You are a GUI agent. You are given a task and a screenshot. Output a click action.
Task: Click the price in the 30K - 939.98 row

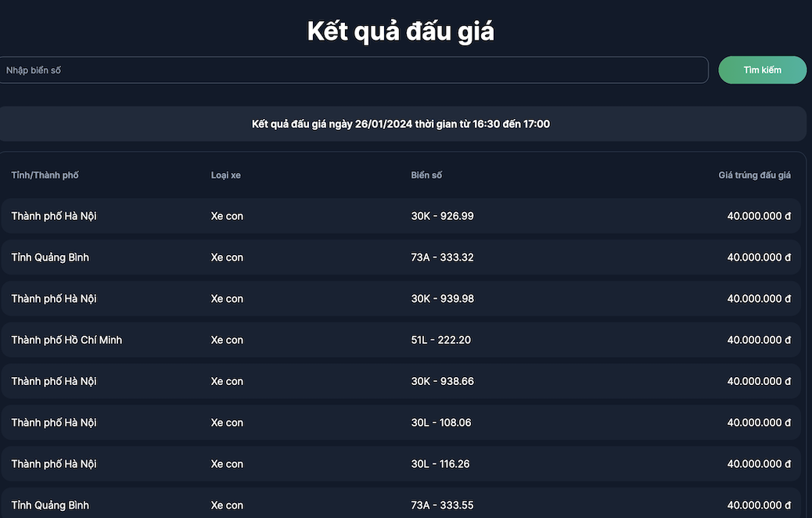[x=758, y=299]
